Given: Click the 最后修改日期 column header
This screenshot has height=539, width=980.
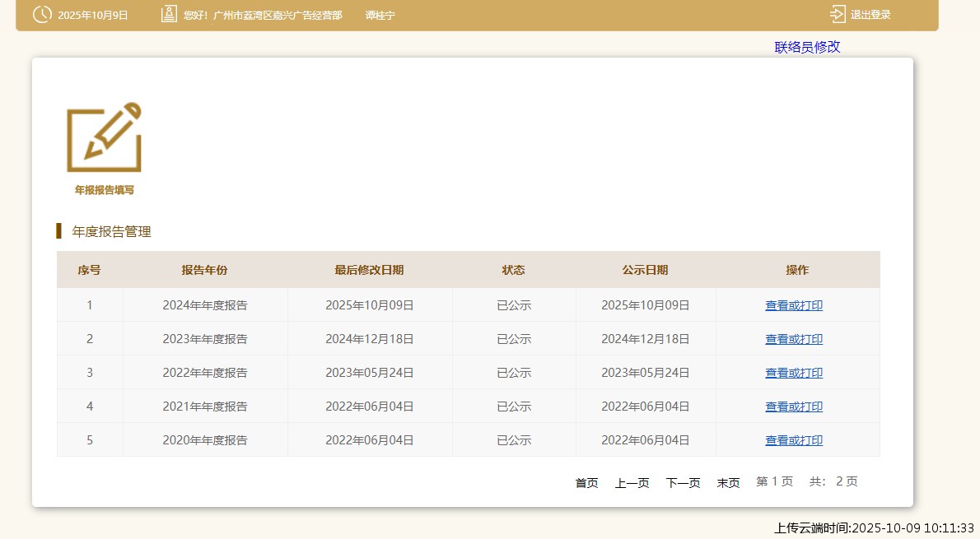Looking at the screenshot, I should click(x=369, y=270).
